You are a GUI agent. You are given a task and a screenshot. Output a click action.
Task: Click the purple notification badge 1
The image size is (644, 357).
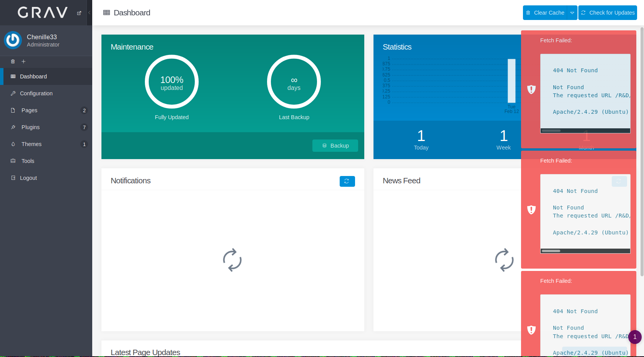[635, 337]
